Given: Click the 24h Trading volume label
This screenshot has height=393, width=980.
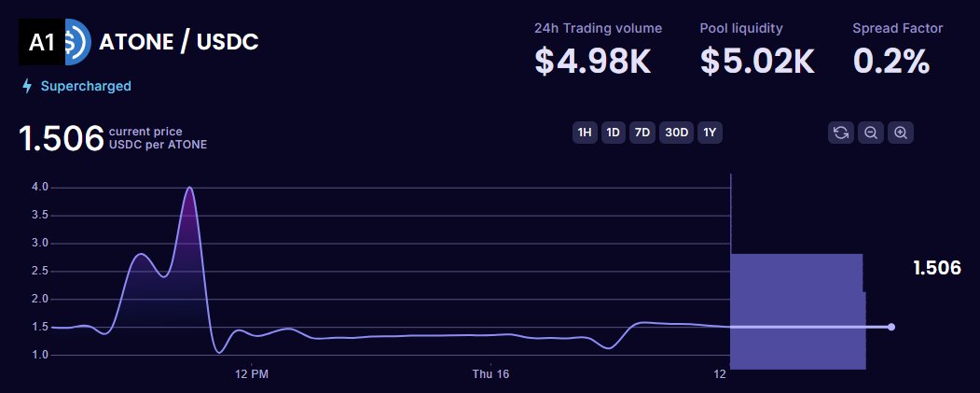Looking at the screenshot, I should [x=598, y=28].
